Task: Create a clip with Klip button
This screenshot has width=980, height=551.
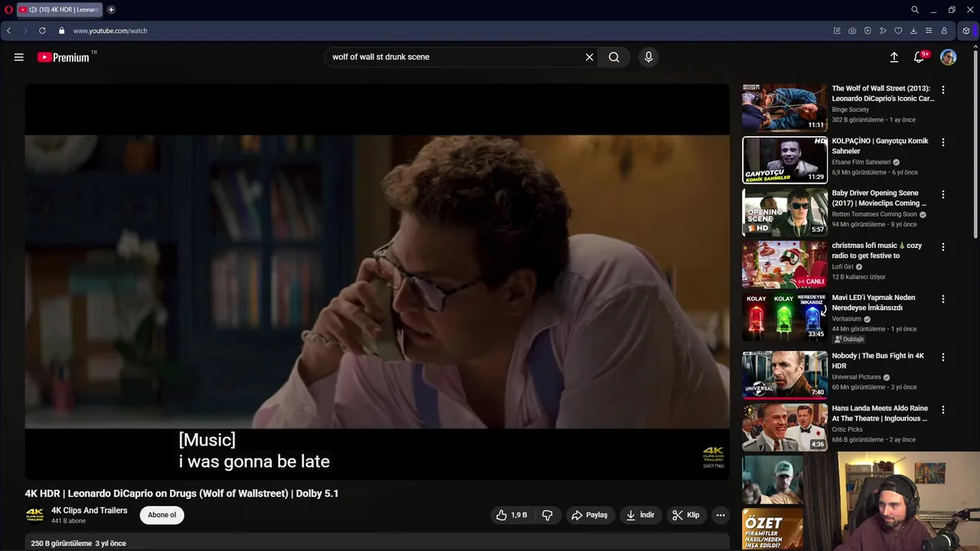Action: [685, 515]
